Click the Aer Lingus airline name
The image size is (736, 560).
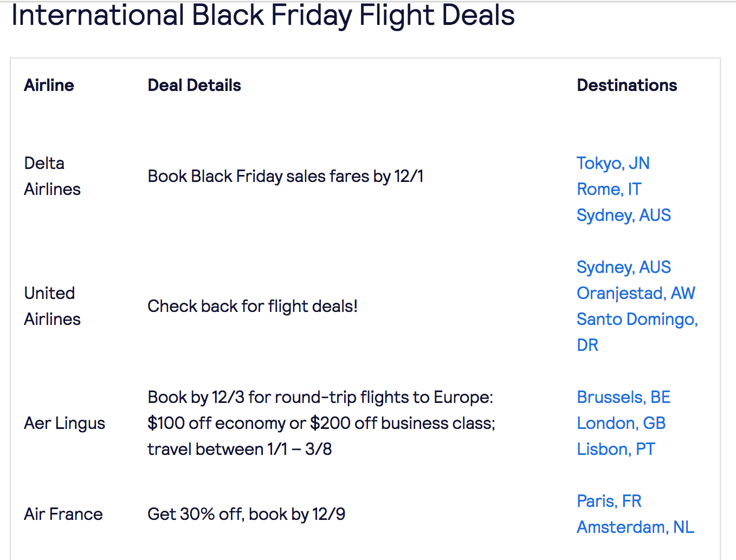click(64, 423)
